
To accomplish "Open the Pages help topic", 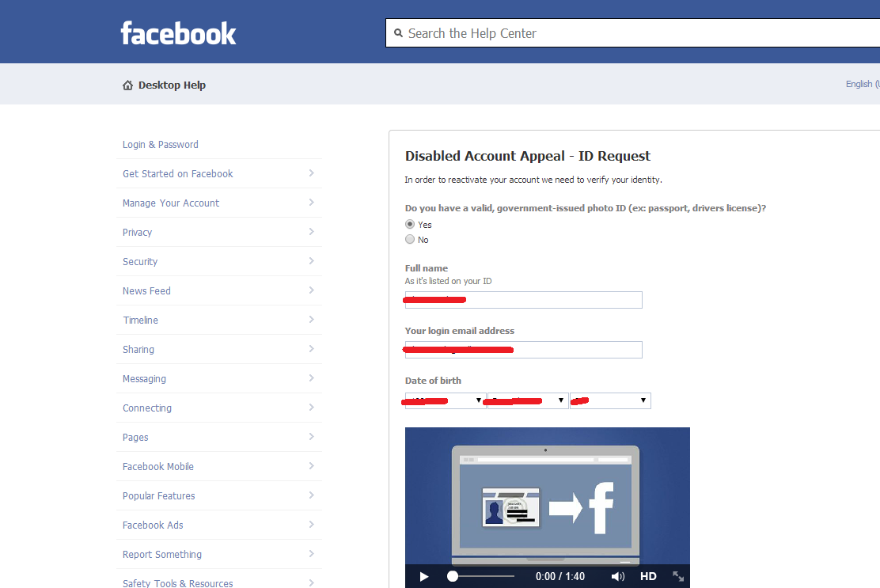I will [x=135, y=437].
